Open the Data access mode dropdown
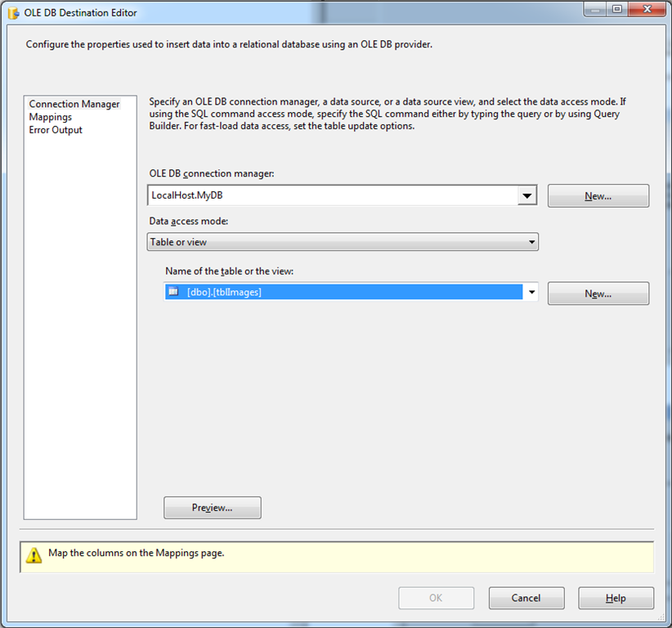The image size is (672, 628). coord(532,241)
